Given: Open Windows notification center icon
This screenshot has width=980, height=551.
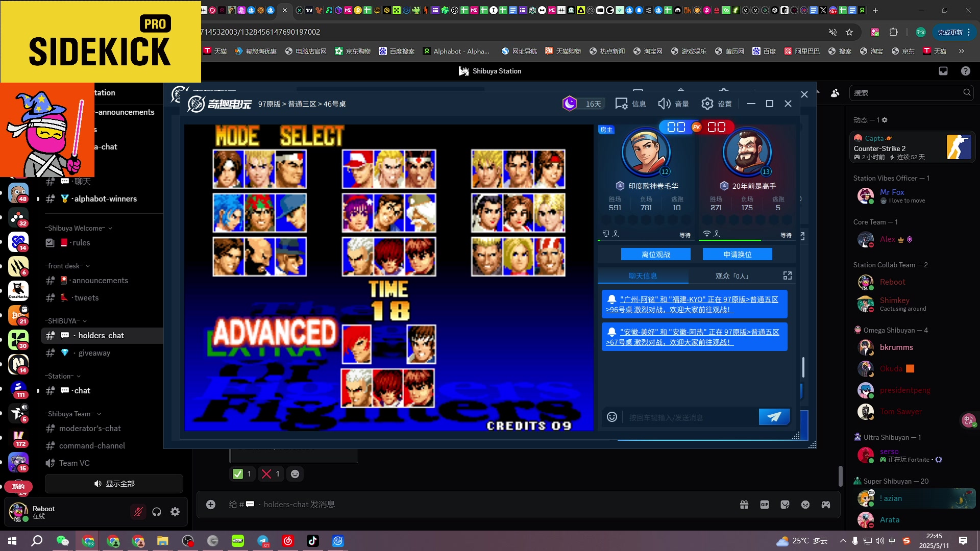Looking at the screenshot, I should pos(963,541).
